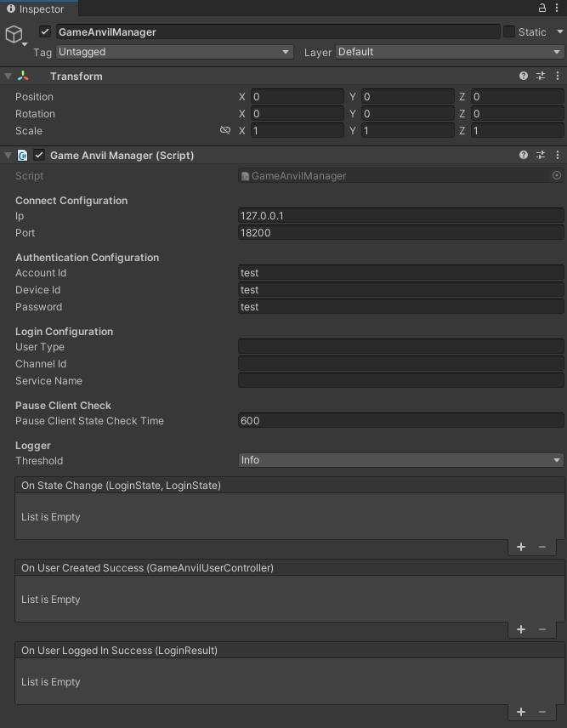The height and width of the screenshot is (728, 567).
Task: Open the Layer dropdown showing Default
Action: pyautogui.click(x=450, y=52)
